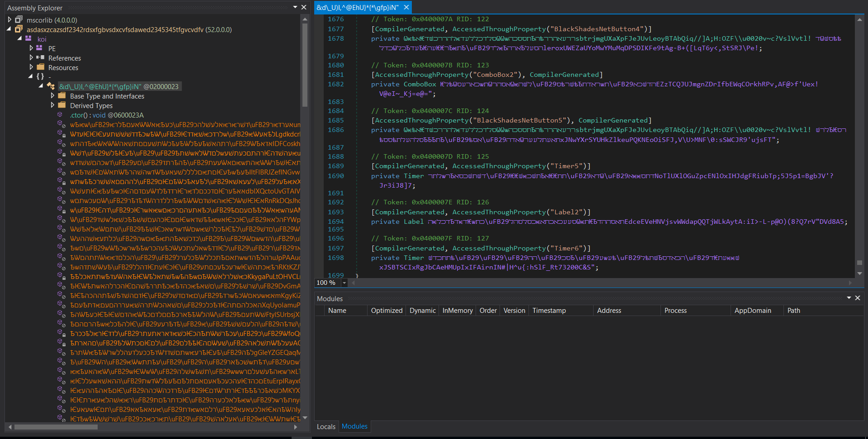Select the obfuscated class @02000023
Screen dimensions: 868x439
[x=119, y=86]
